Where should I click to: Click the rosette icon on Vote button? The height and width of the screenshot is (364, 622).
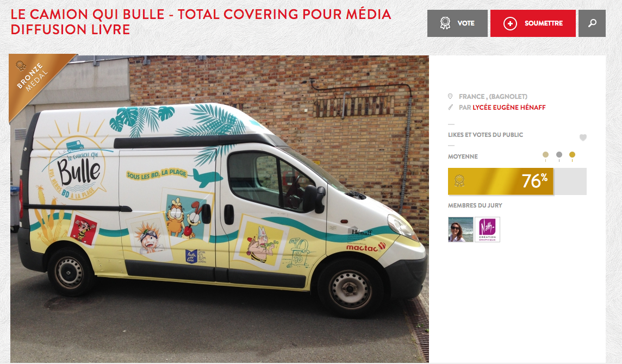tap(445, 23)
